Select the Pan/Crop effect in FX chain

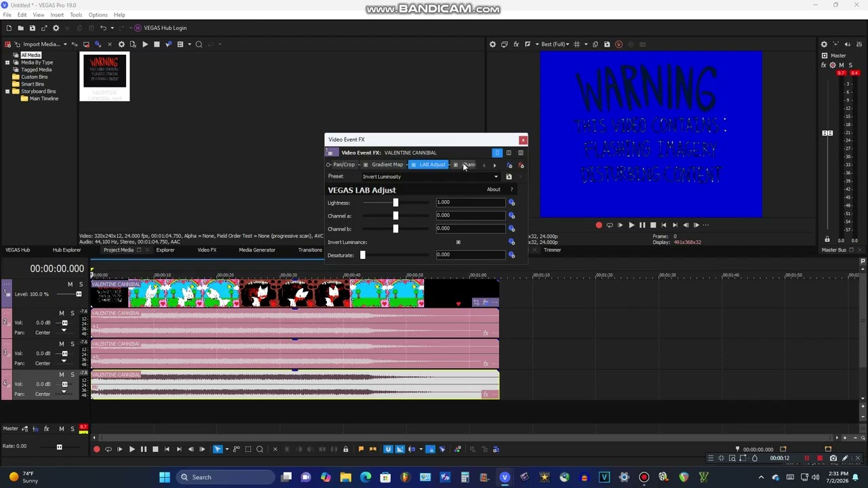click(344, 165)
